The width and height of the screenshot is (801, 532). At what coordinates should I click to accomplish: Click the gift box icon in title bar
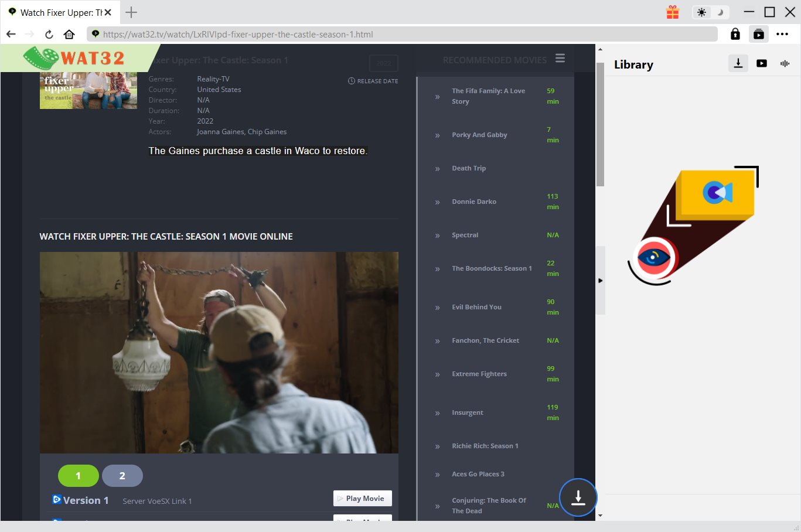[x=673, y=12]
